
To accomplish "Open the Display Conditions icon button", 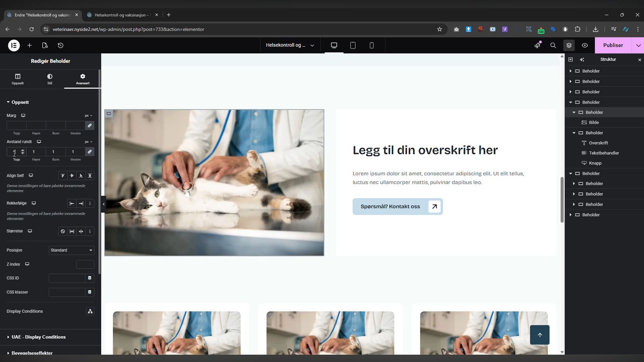I will (90, 311).
